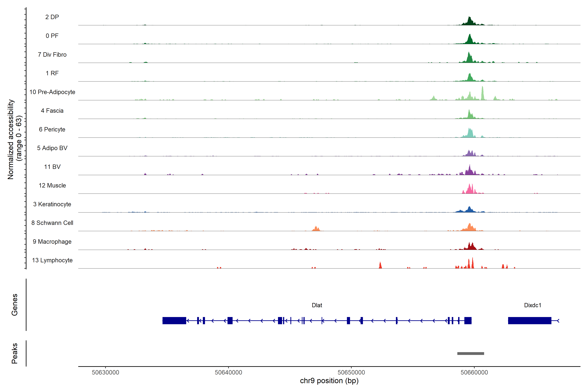Click the 50640000 axis tick label
Viewport: 588px width, 392px height.
click(x=228, y=373)
